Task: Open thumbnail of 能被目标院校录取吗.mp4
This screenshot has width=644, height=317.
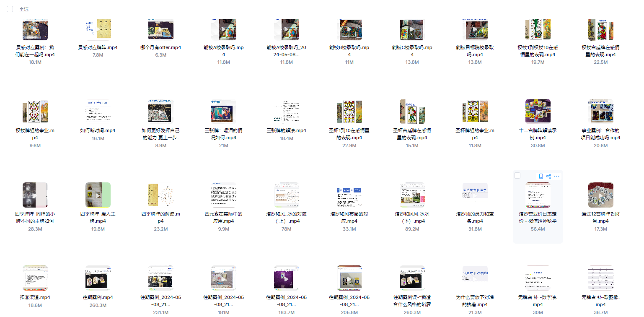Action: click(475, 29)
